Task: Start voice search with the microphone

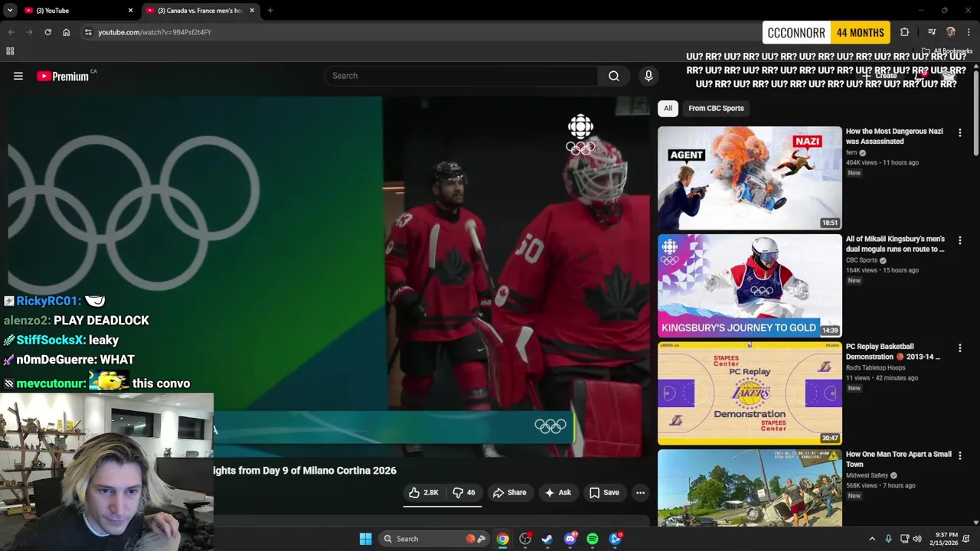Action: (x=648, y=76)
